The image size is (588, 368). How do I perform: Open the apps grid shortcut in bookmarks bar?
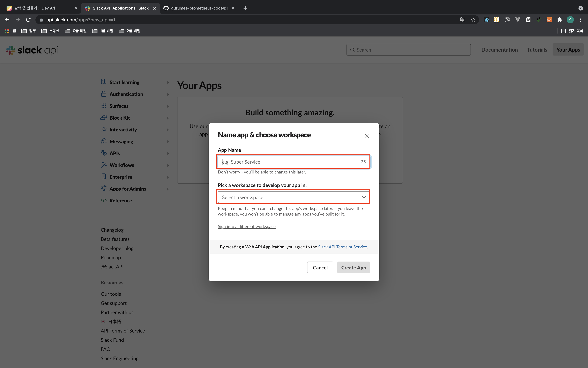tap(10, 31)
